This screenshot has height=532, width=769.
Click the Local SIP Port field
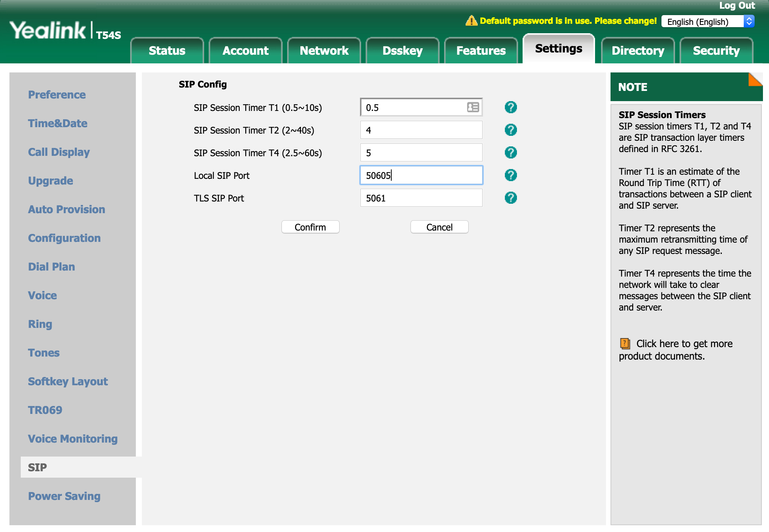point(421,175)
